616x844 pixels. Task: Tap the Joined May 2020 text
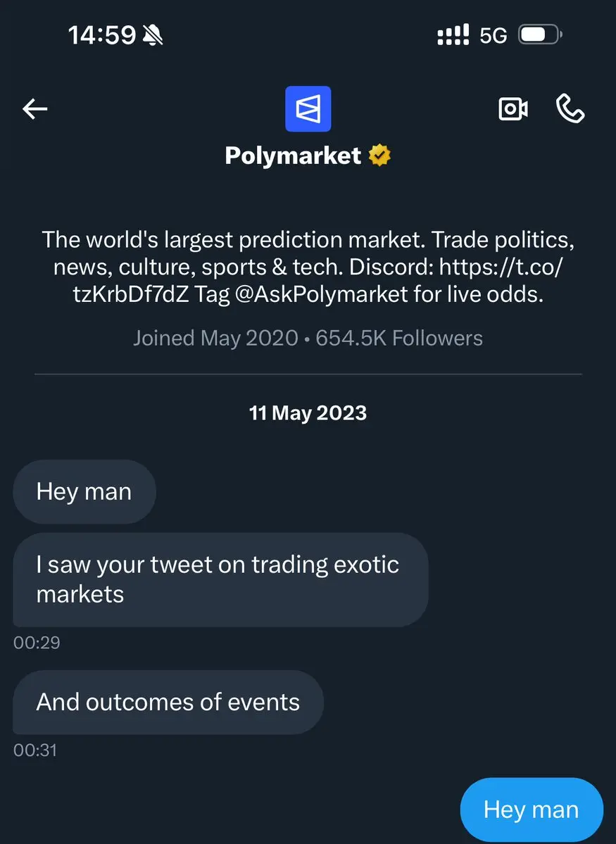pos(215,338)
